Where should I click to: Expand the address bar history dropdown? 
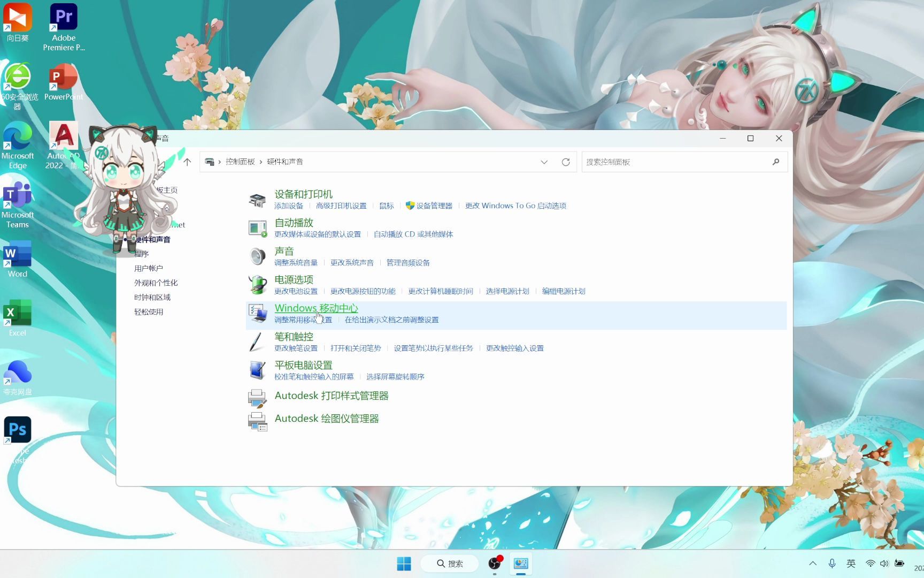pyautogui.click(x=544, y=162)
